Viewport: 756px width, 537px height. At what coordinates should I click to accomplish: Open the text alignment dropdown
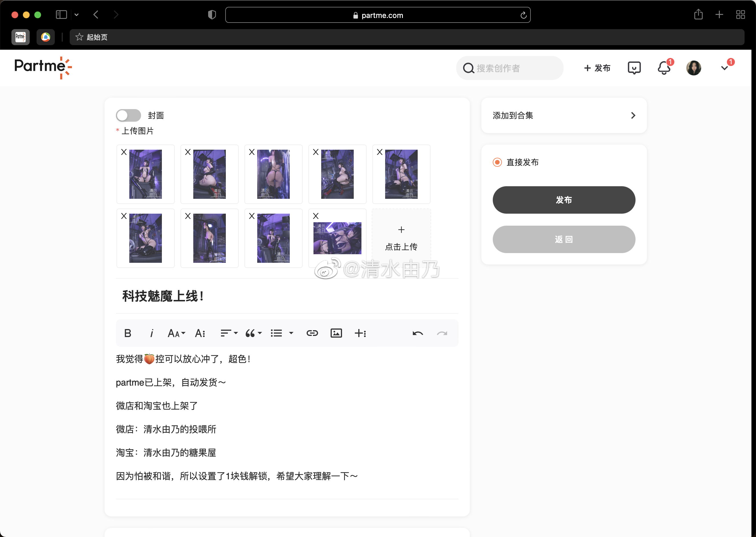click(x=229, y=333)
